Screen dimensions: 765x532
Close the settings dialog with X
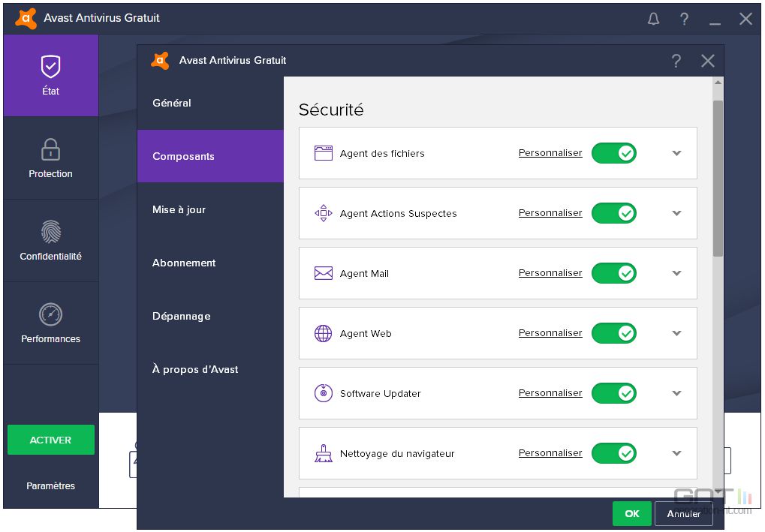[707, 61]
